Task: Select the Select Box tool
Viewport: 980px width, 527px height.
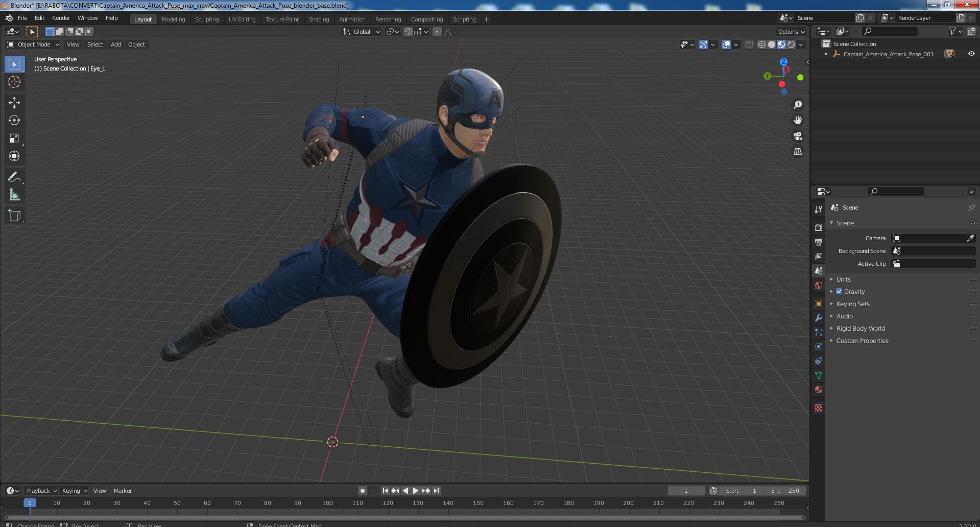Action: tap(14, 64)
